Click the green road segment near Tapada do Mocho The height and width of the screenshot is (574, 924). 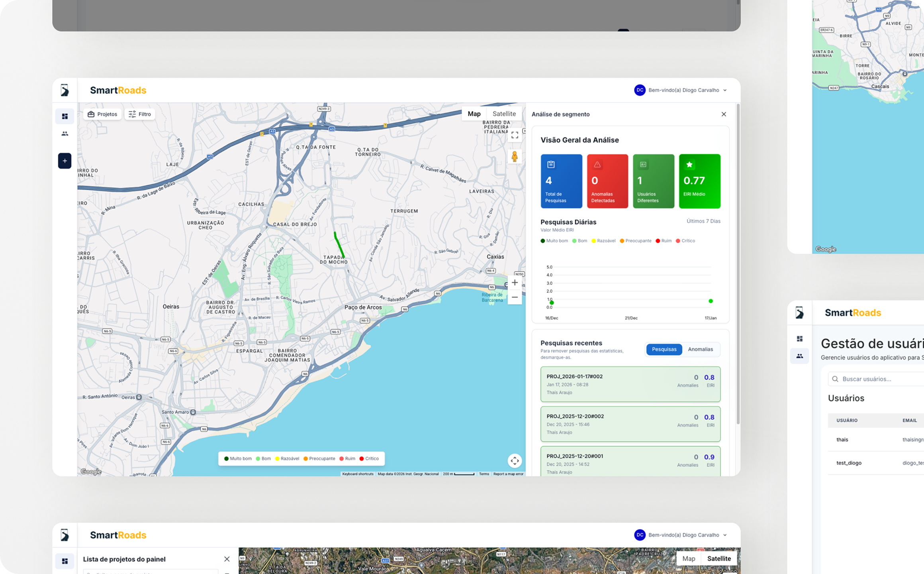339,245
